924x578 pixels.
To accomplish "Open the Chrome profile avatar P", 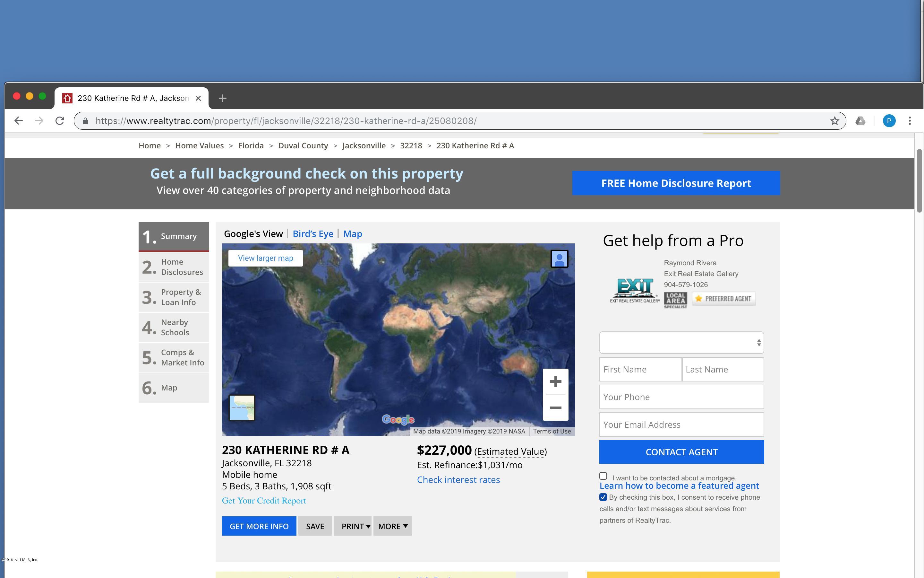I will 889,121.
